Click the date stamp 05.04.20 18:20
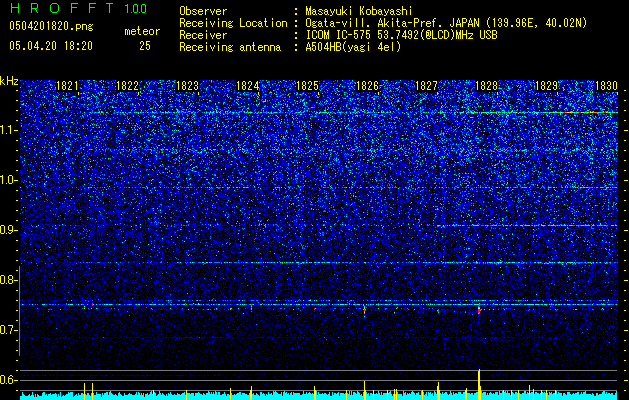Screen dimensions: 629x400 click(x=51, y=46)
